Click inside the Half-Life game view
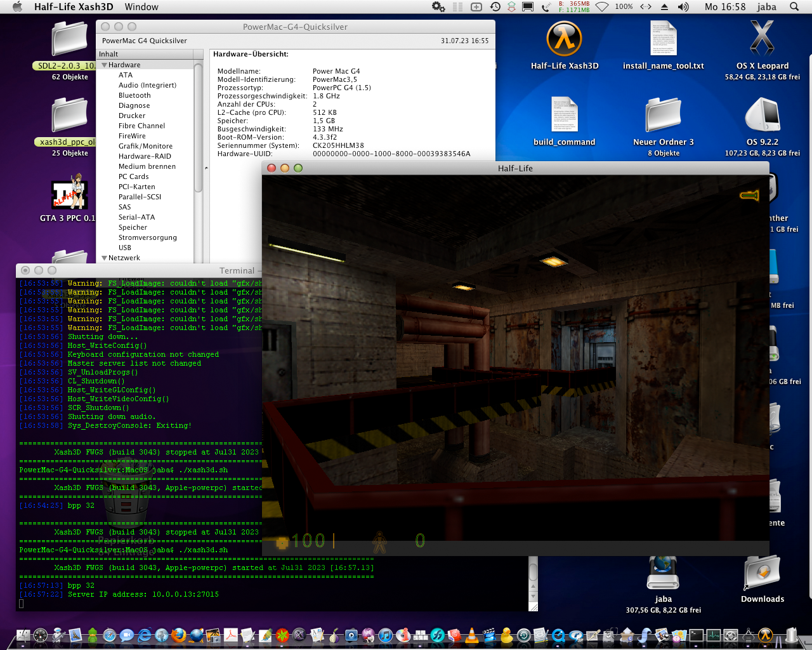Image resolution: width=812 pixels, height=650 pixels. point(515,365)
